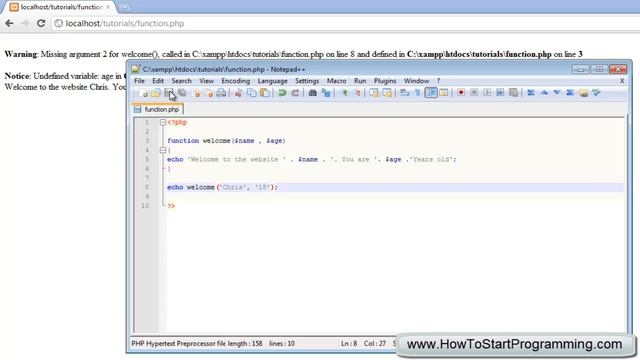Click the browser Back arrow button

pyautogui.click(x=9, y=23)
